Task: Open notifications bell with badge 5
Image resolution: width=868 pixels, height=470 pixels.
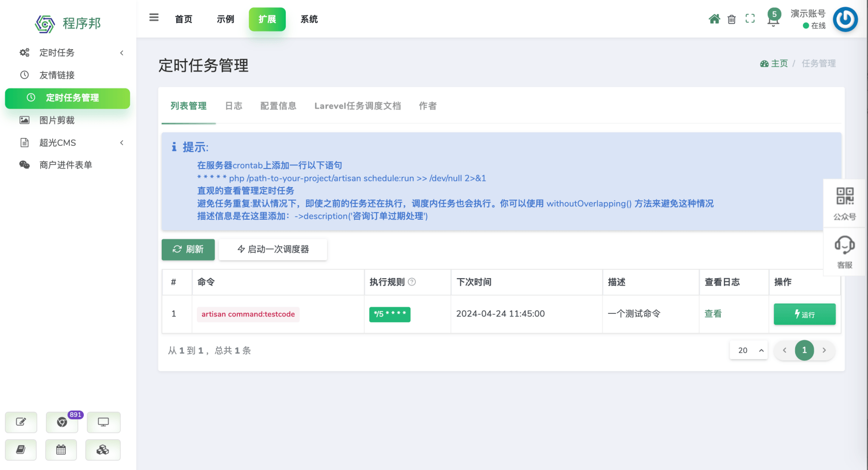Action: (773, 18)
